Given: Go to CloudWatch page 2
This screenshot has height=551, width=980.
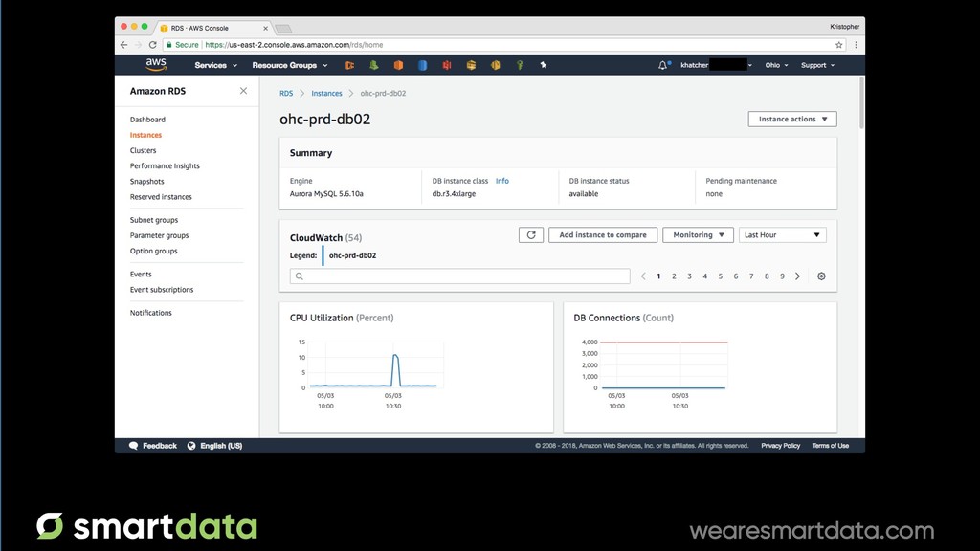Looking at the screenshot, I should 674,276.
